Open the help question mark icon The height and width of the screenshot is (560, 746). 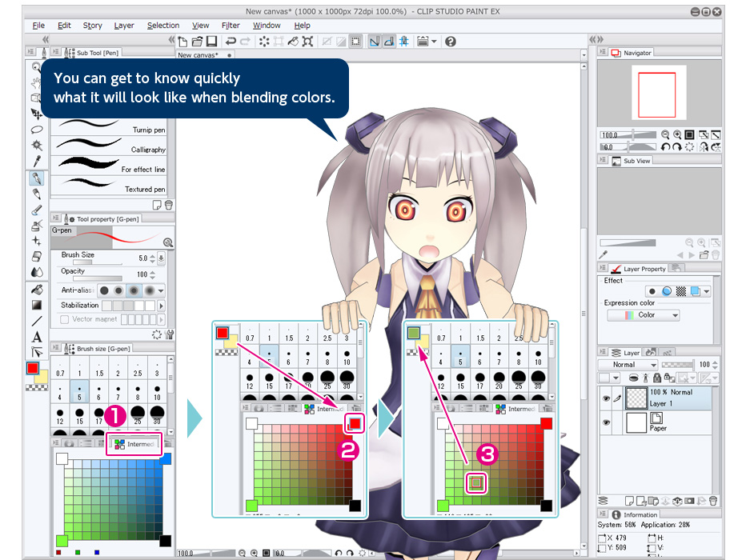(x=451, y=41)
